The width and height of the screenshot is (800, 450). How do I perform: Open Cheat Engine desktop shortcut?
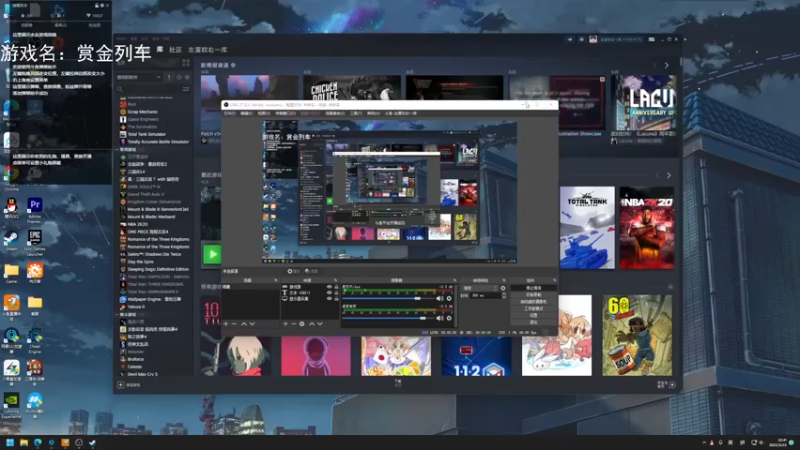point(35,340)
